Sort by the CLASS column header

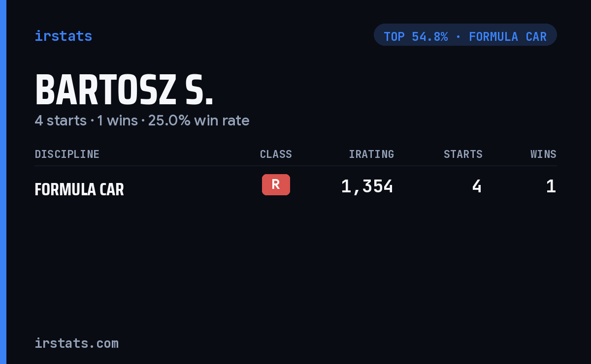[276, 154]
